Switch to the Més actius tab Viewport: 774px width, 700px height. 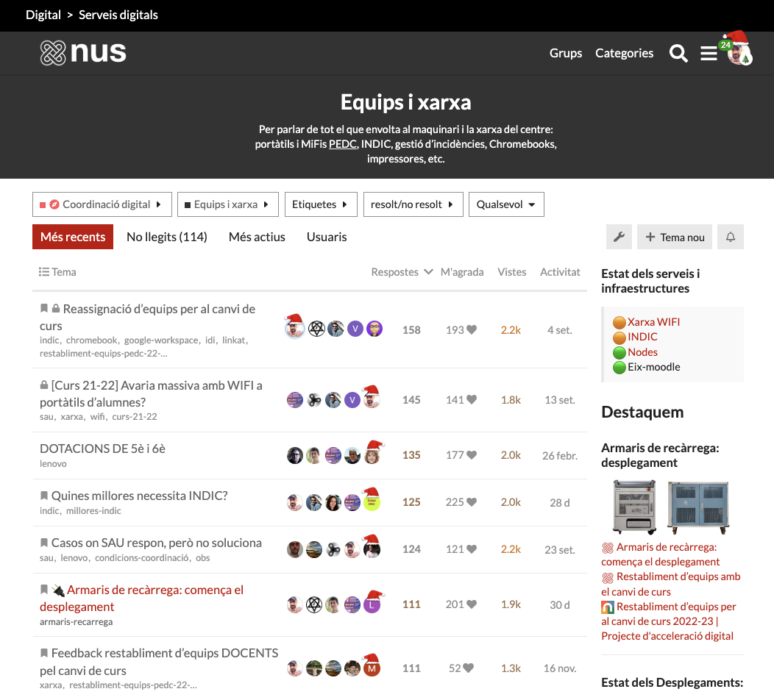(x=257, y=237)
